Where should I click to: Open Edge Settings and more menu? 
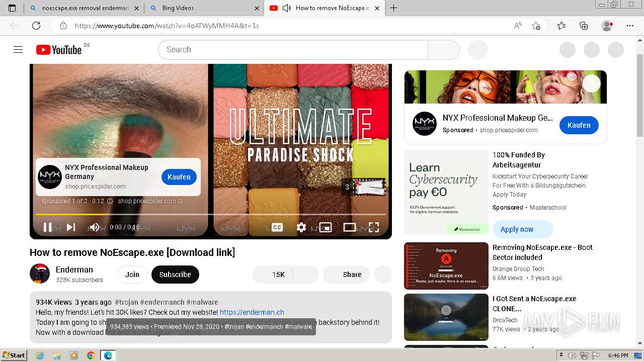tap(630, 26)
